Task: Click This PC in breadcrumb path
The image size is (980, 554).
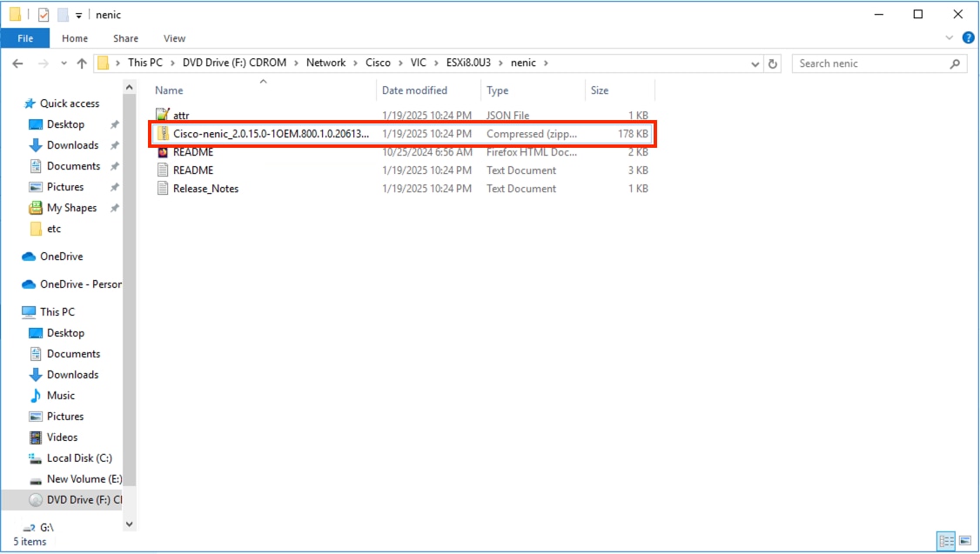Action: (145, 63)
